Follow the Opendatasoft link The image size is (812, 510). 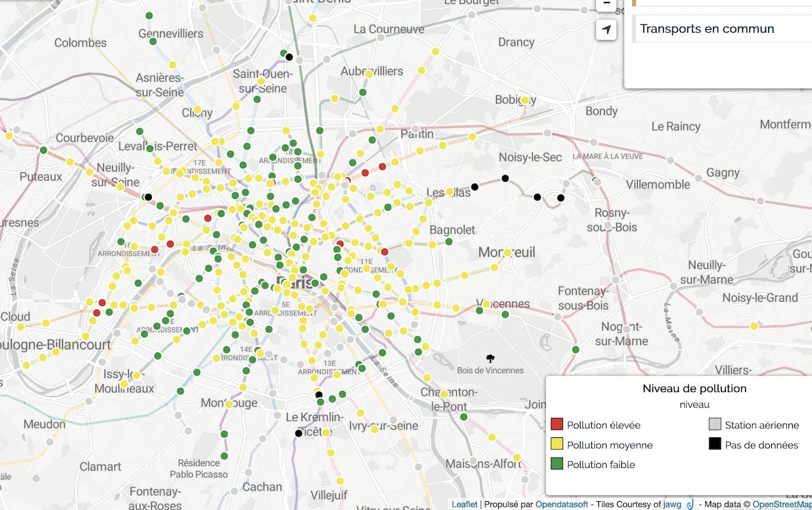click(562, 504)
